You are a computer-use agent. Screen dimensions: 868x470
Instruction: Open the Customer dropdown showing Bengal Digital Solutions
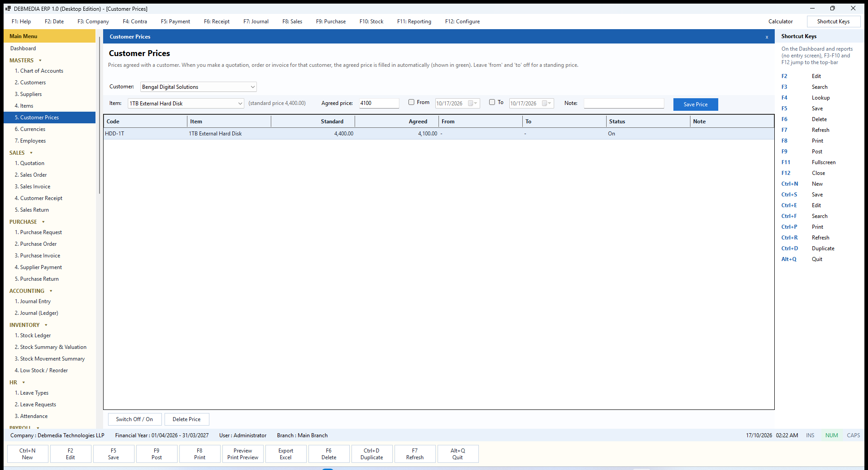point(199,87)
